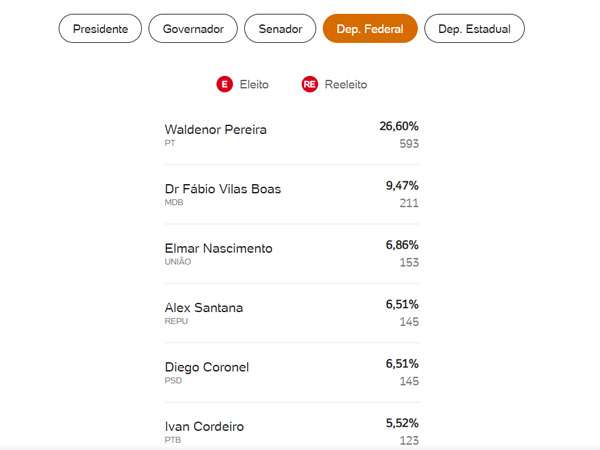
Task: Open Dr Fábio Vilas Boas entry
Action: [x=222, y=189]
